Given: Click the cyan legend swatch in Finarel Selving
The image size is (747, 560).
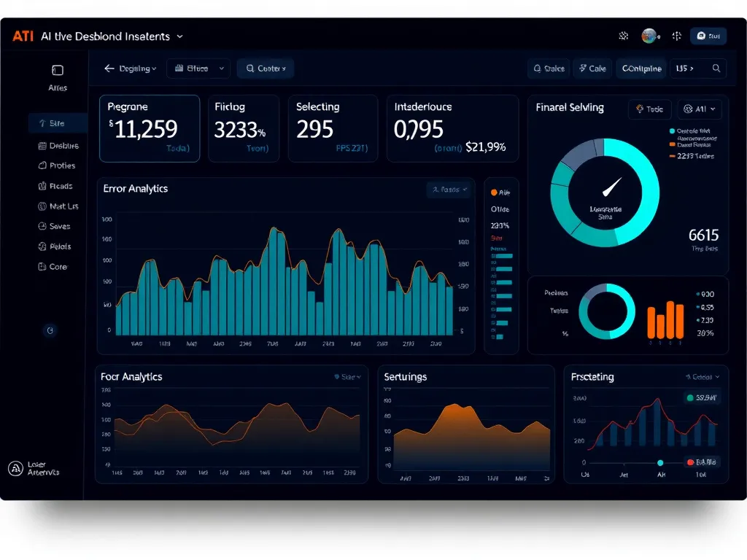Looking at the screenshot, I should [x=672, y=131].
